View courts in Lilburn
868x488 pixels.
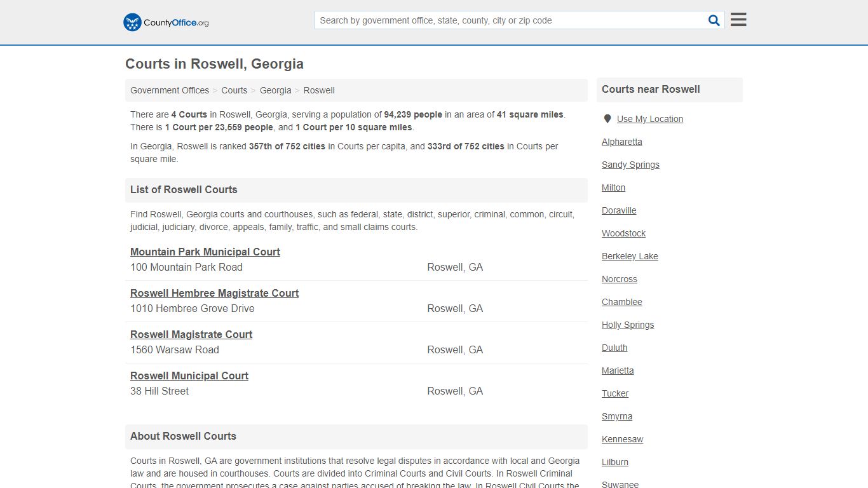[615, 462]
